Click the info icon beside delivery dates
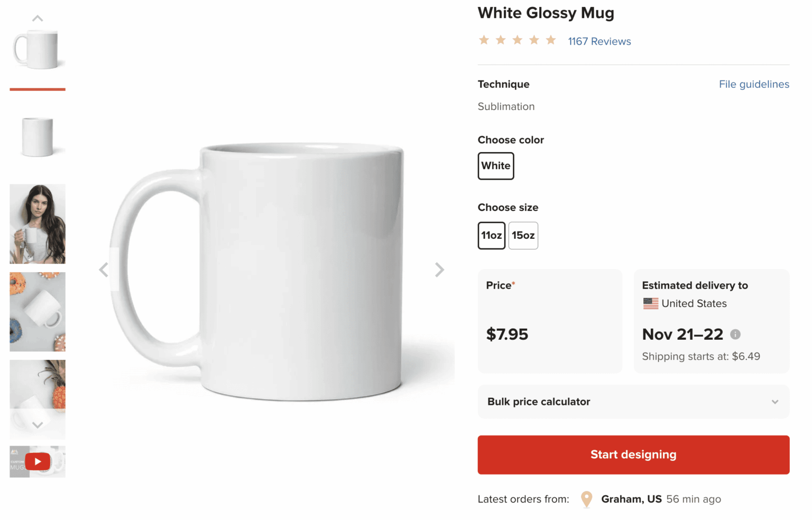This screenshot has width=812, height=520. tap(735, 334)
